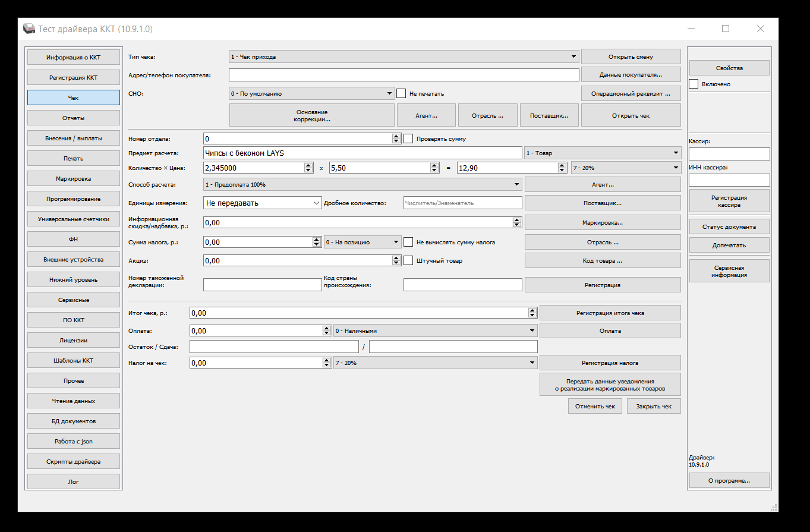810x532 pixels.
Task: Click 'Регистрация итога чека' button
Action: click(x=610, y=313)
